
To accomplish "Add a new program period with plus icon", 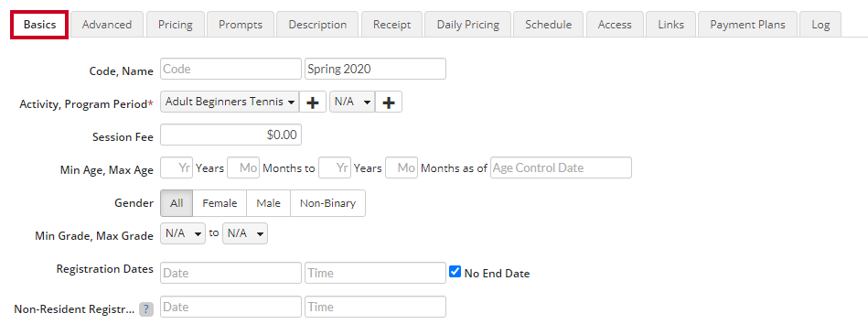I will (389, 102).
